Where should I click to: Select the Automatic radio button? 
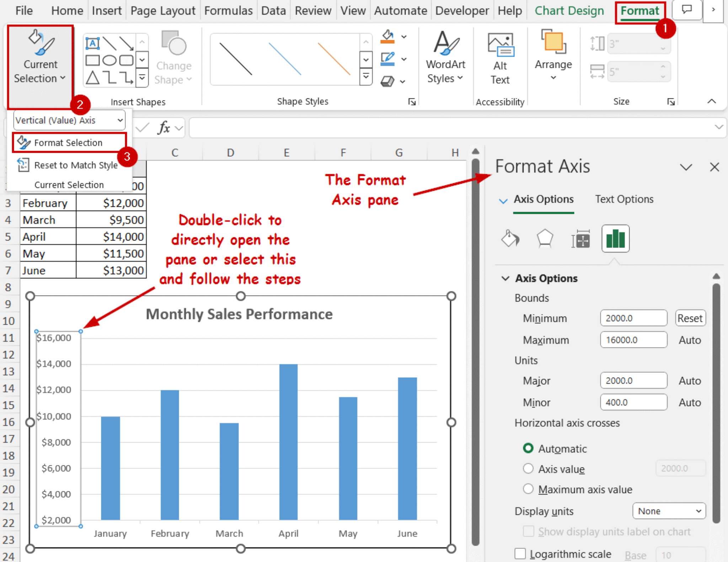(x=529, y=448)
